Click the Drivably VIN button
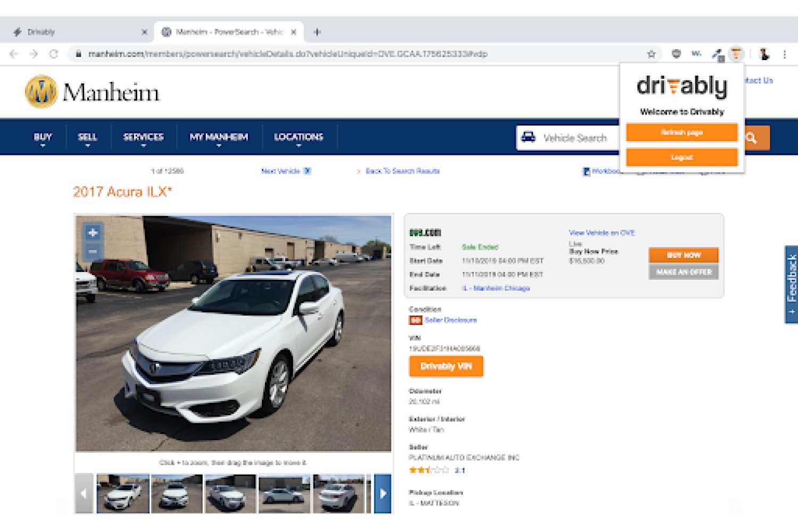 pyautogui.click(x=446, y=367)
